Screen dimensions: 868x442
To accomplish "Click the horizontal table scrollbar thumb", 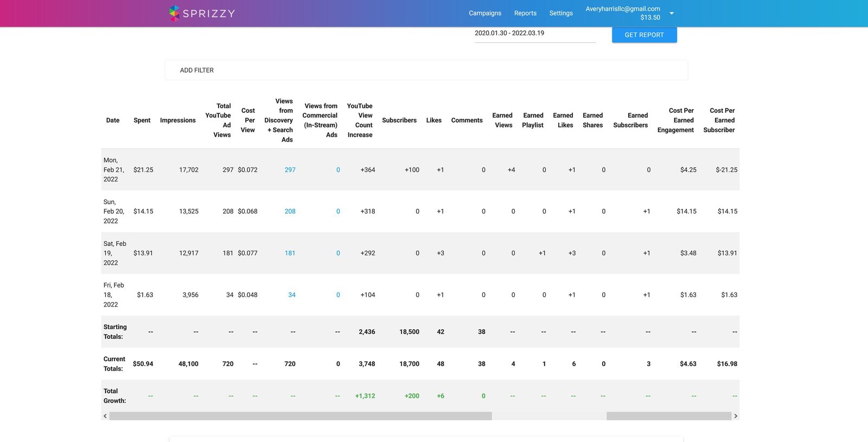I will 301,416.
